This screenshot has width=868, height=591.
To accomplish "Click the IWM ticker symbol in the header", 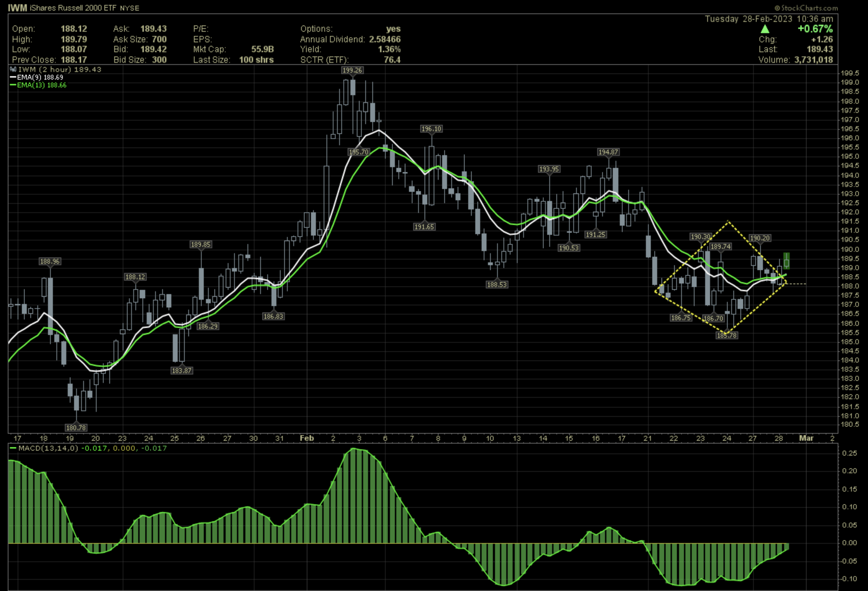I will click(x=17, y=8).
